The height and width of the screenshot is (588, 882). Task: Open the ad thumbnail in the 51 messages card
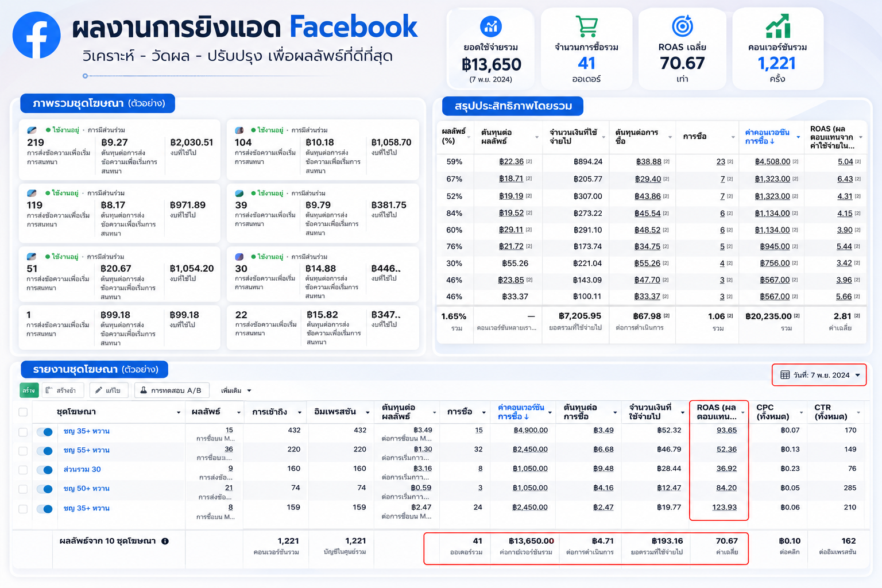(x=32, y=257)
